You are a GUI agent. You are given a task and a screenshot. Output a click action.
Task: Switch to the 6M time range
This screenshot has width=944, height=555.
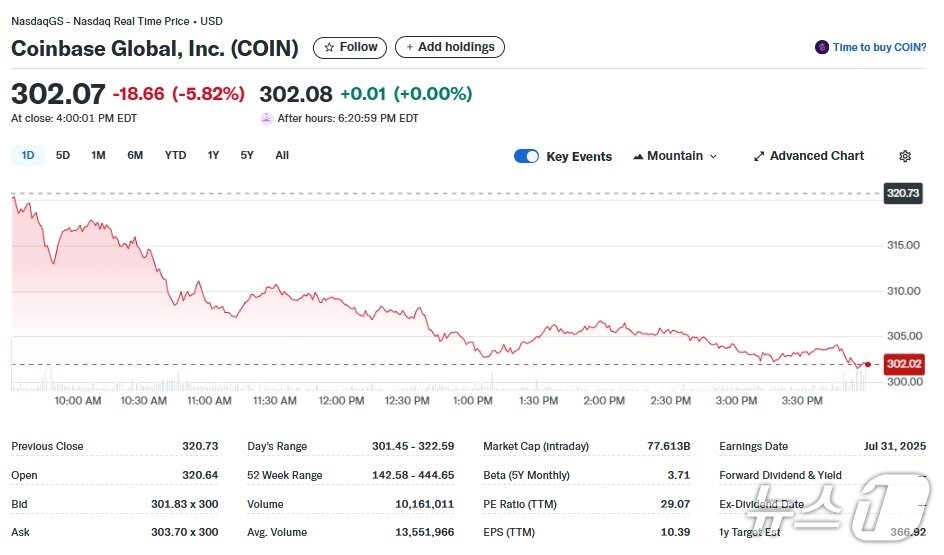[135, 155]
